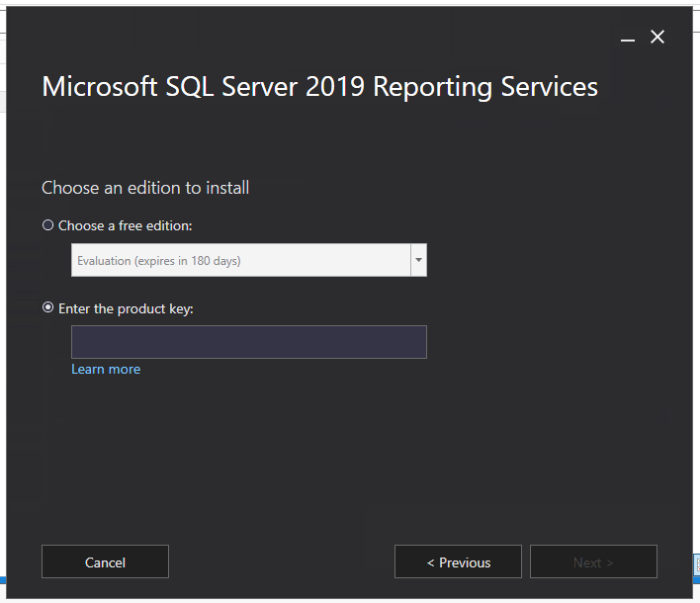Screen dimensions: 700x603
Task: Click the 'Enter the product key:' label text
Action: [126, 308]
